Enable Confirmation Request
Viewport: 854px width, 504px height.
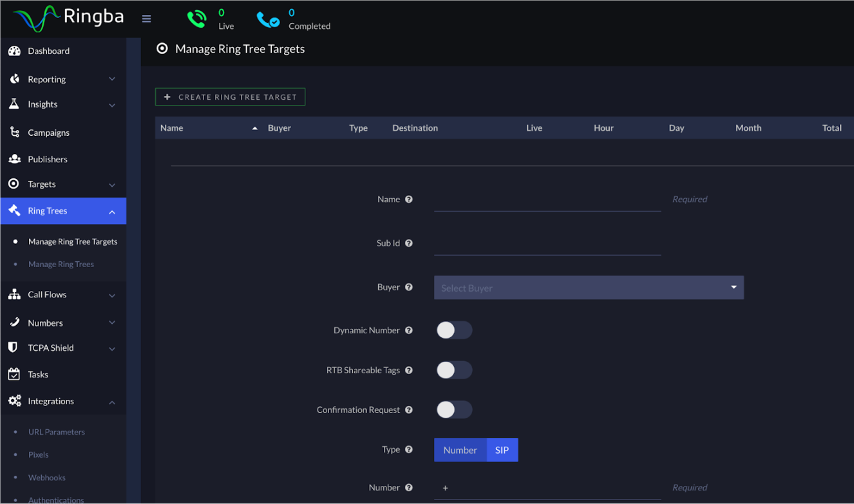[454, 409]
